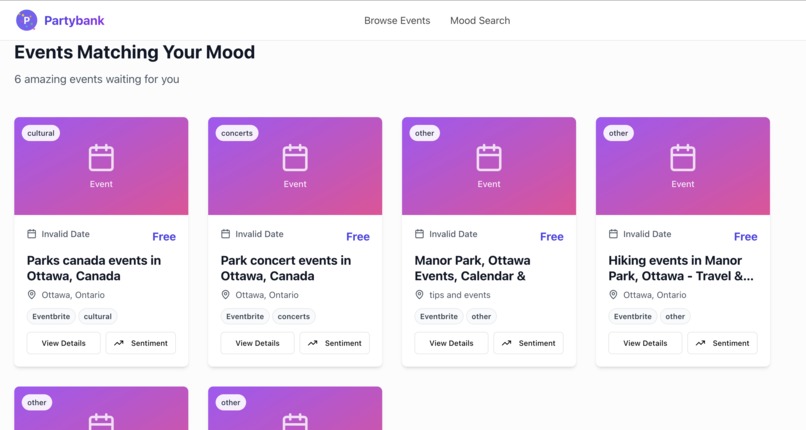Open title Manor Park, Ottawa Events, Calendar &
Screen dimensions: 806x430
[472, 268]
